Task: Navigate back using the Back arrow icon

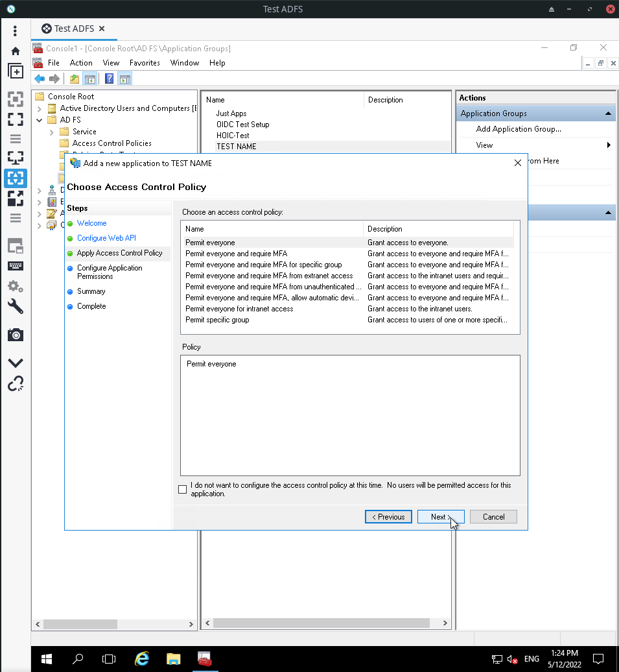Action: point(40,78)
